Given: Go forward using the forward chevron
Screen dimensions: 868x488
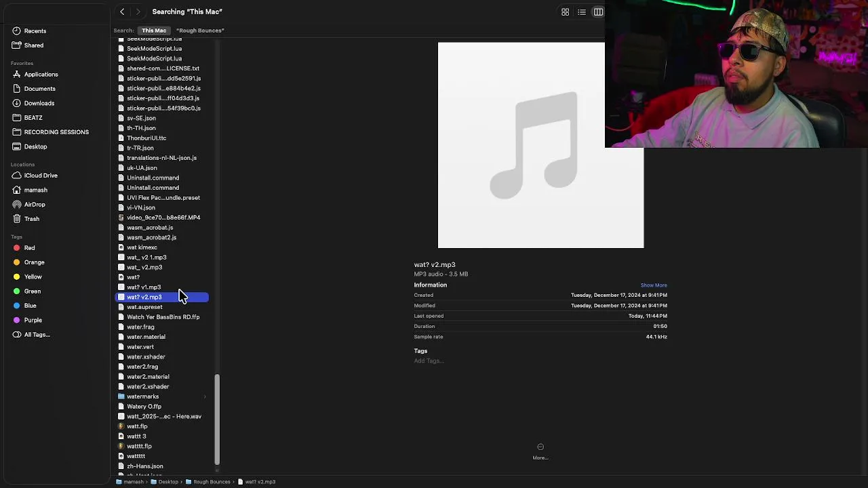Looking at the screenshot, I should (x=138, y=12).
